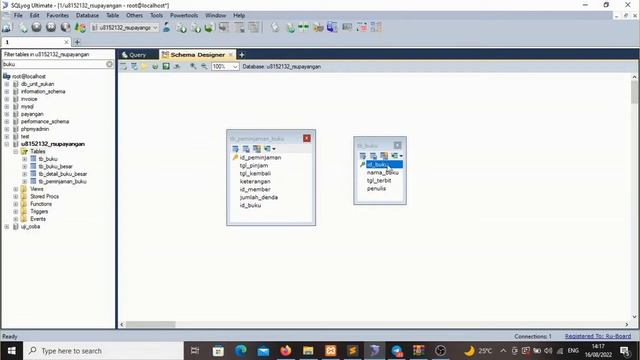This screenshot has width=640, height=360.
Task: Select nama_buku column in tb_buku
Action: [x=382, y=172]
